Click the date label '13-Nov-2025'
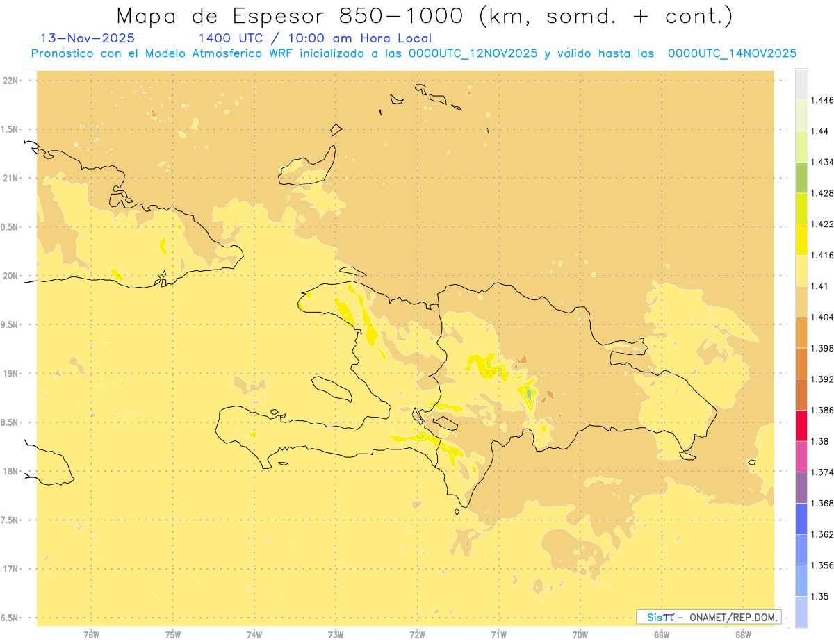Screen dimensions: 834x644 click(x=88, y=38)
